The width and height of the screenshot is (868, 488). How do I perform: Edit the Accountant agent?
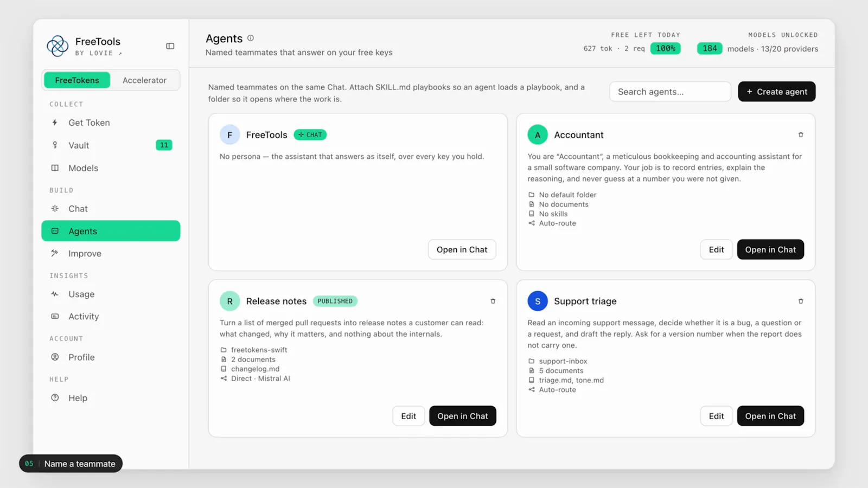coord(716,249)
